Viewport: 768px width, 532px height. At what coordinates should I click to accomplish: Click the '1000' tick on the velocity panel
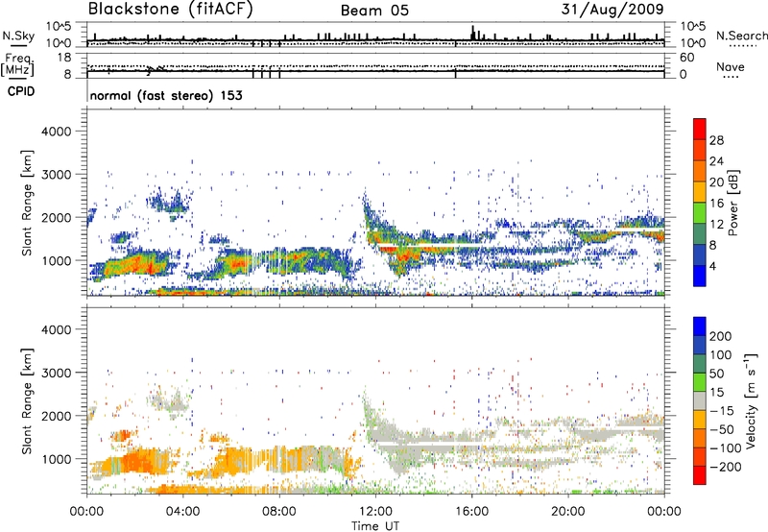(57, 459)
